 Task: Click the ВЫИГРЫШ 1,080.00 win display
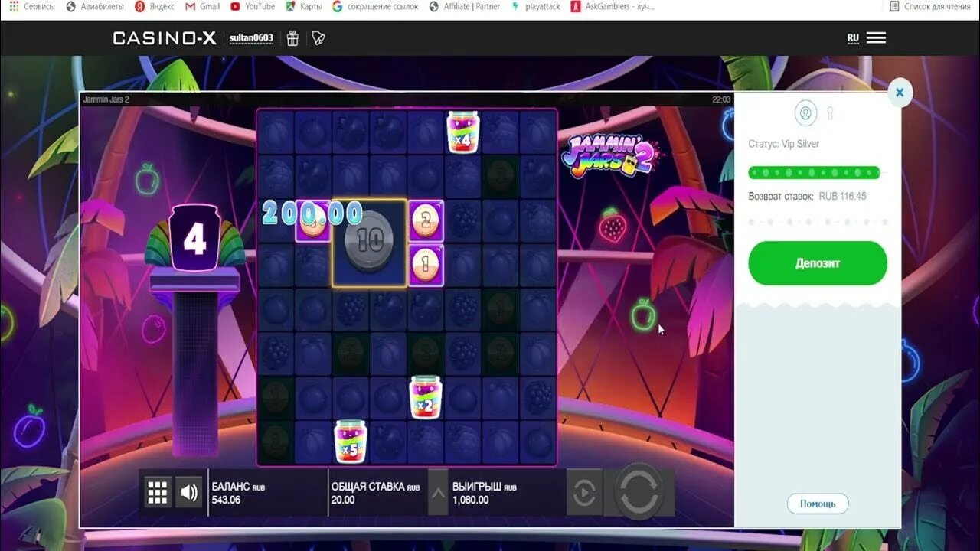pyautogui.click(x=485, y=493)
